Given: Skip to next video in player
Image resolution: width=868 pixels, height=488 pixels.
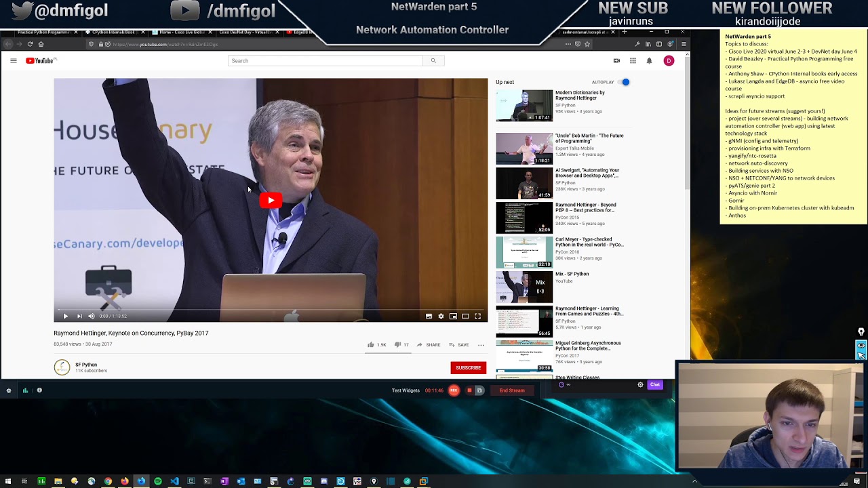Looking at the screenshot, I should (79, 316).
